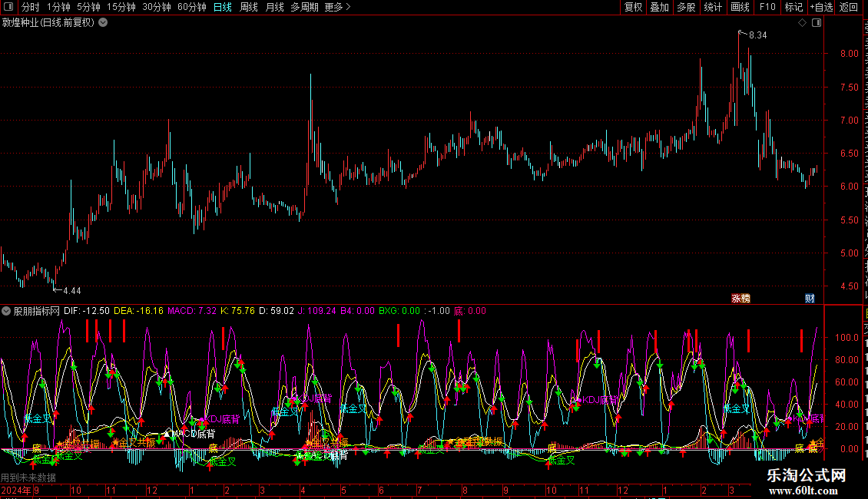
Task: Select the 1分钟 period tab
Action: coord(58,7)
